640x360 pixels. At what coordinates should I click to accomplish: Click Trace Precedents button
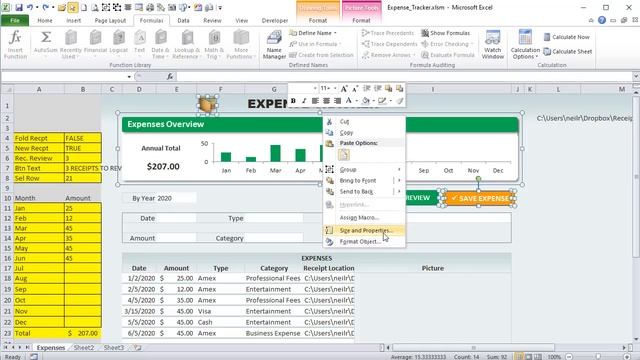coord(388,33)
